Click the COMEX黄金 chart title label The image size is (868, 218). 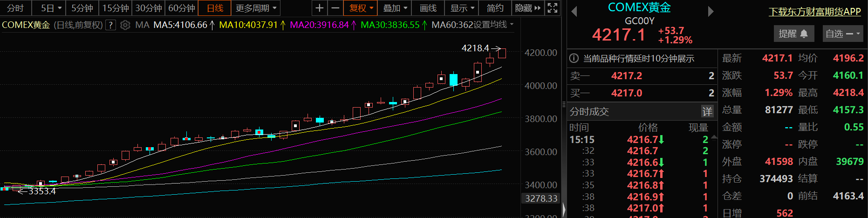click(26, 25)
